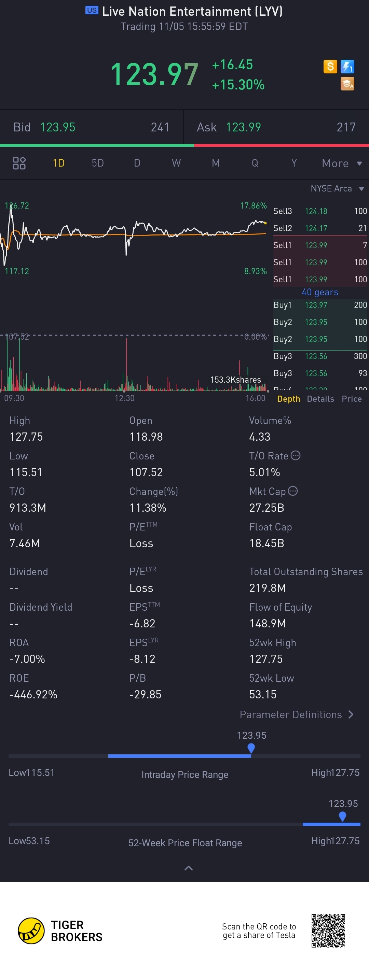Open the chart layout grid icon
Viewport: 369px width, 980px height.
tap(19, 163)
